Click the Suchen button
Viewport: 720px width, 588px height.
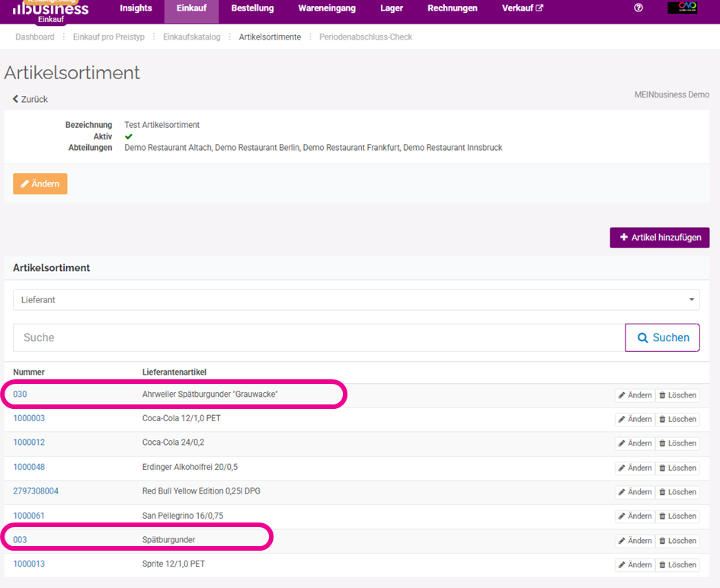[662, 337]
